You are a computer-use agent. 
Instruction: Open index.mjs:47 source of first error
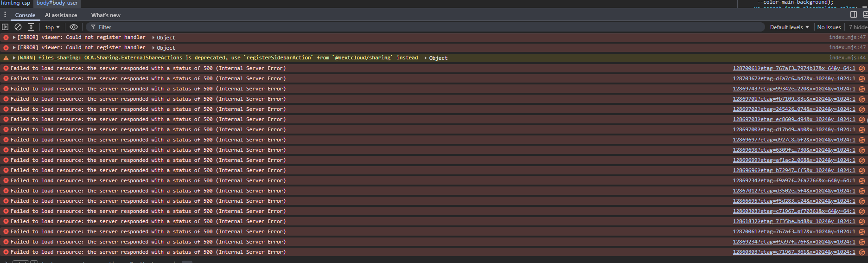847,37
